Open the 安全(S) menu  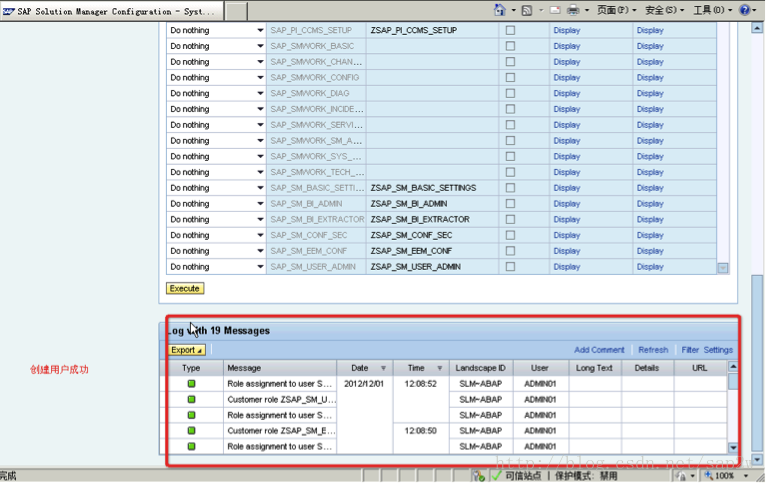click(x=664, y=10)
